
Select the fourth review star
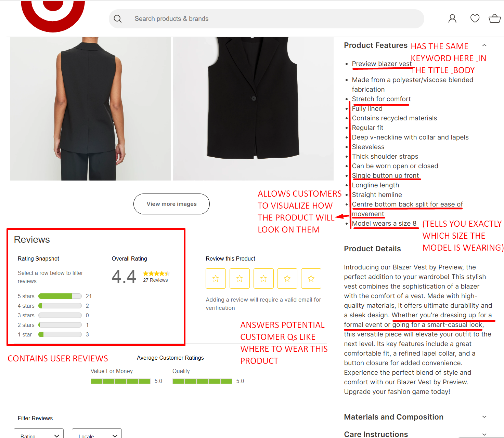(287, 279)
